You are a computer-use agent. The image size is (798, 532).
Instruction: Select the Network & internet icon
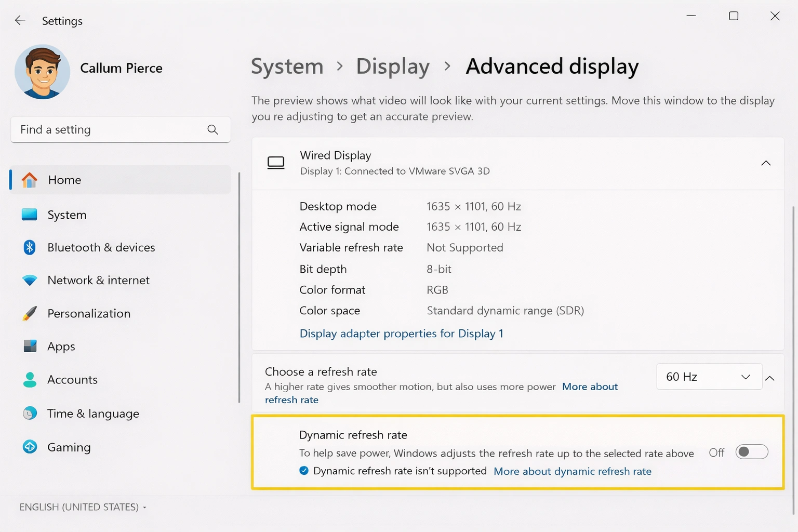[30, 280]
